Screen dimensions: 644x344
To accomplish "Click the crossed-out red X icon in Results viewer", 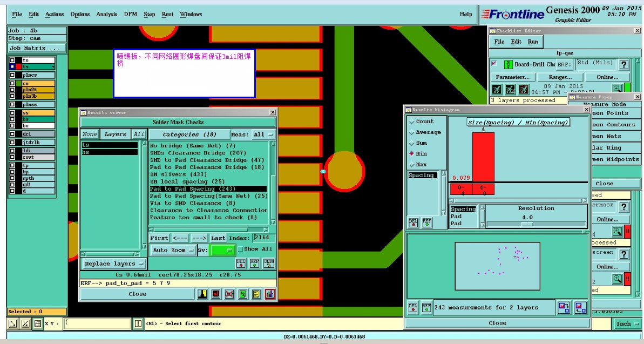I will pos(229,294).
